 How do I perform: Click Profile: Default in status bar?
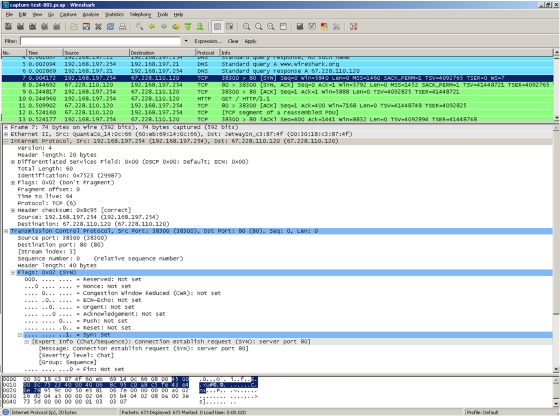pyautogui.click(x=482, y=412)
